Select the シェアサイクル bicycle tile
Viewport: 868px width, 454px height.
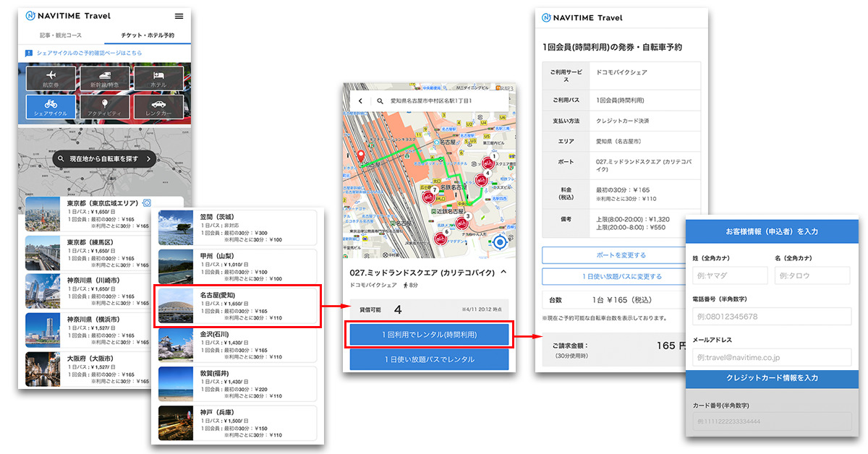[51, 107]
